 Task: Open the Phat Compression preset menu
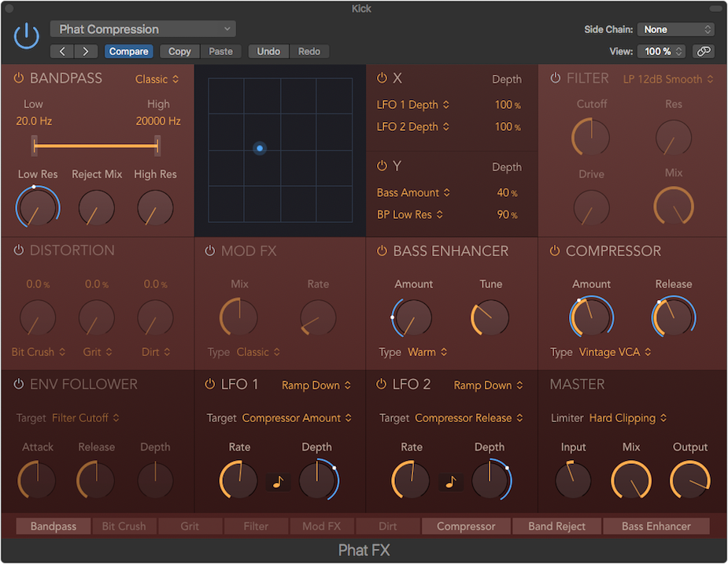click(143, 29)
